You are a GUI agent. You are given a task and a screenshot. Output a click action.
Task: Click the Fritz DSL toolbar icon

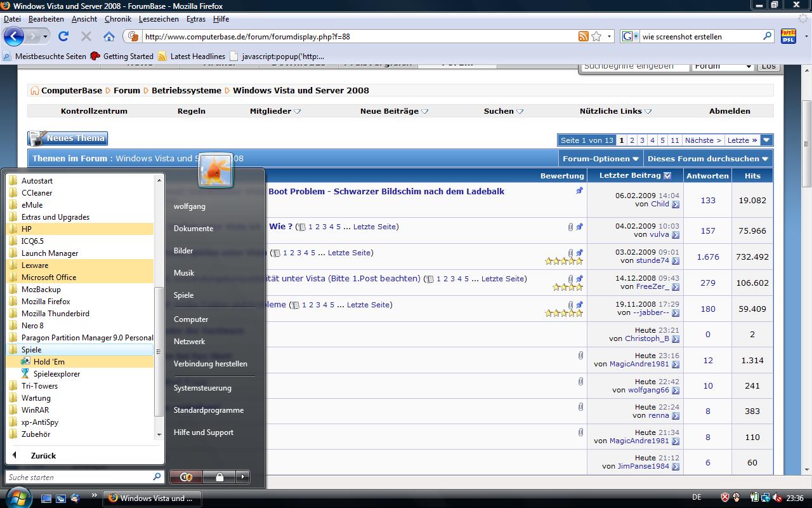(x=788, y=36)
